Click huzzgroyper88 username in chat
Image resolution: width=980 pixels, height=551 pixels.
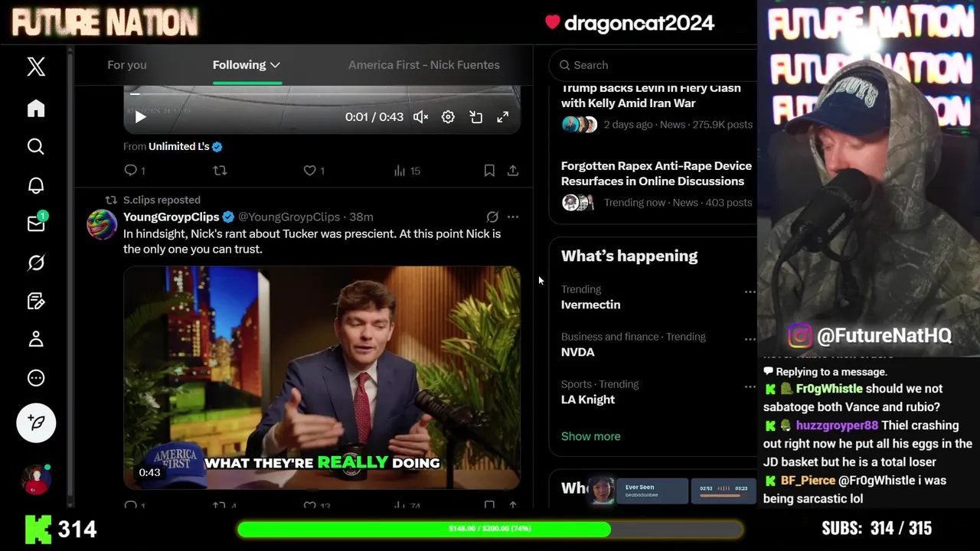coord(837,425)
